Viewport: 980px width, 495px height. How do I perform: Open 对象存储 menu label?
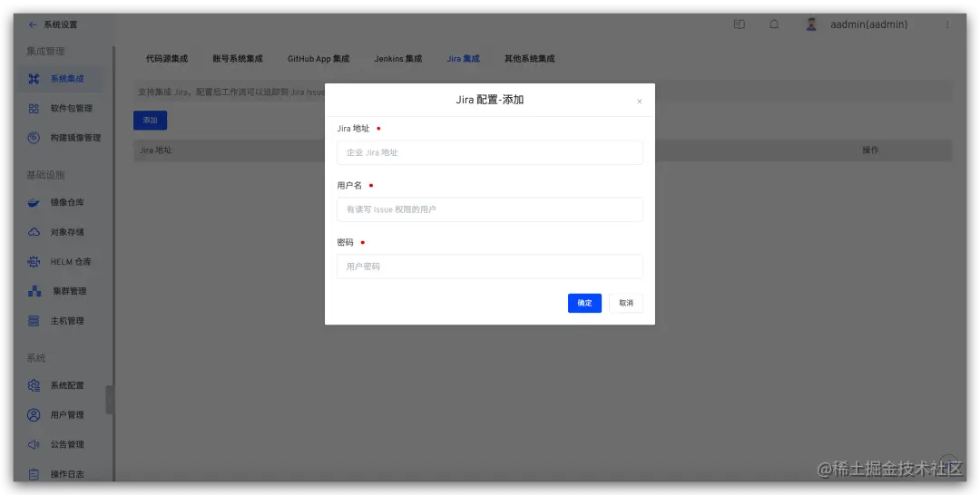click(67, 232)
